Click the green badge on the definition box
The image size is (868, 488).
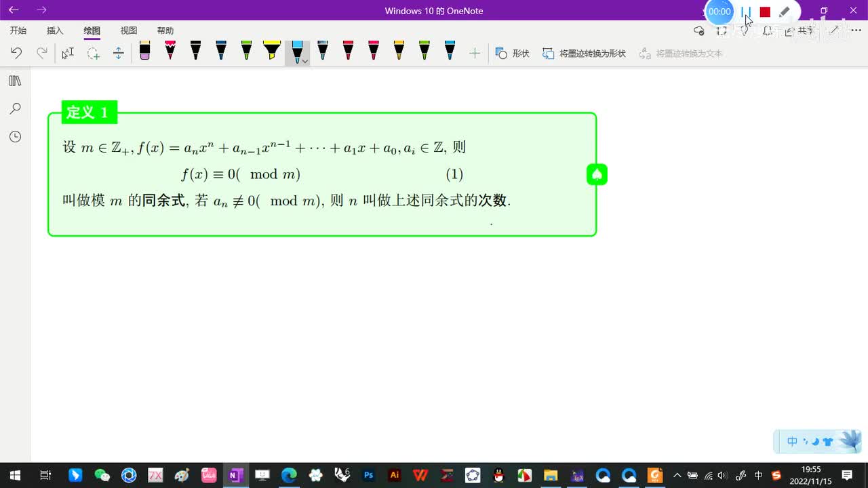(597, 175)
